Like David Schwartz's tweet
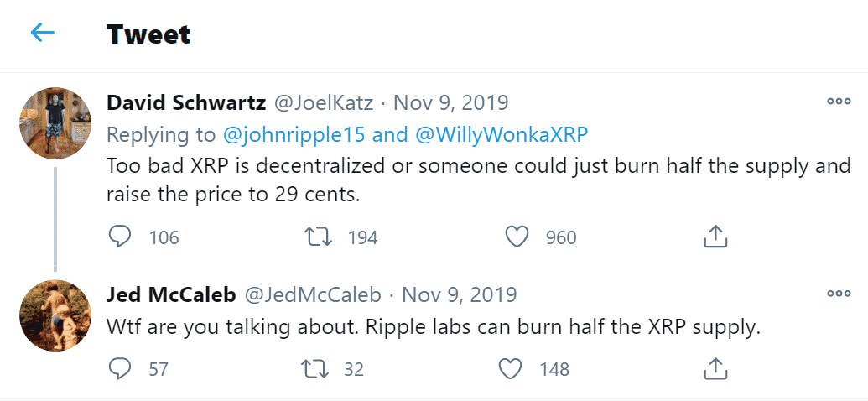 click(517, 237)
